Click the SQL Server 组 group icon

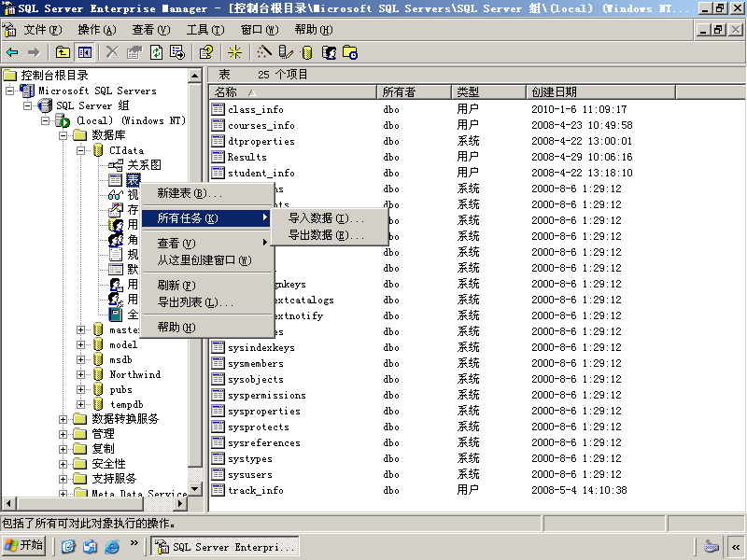click(x=45, y=105)
